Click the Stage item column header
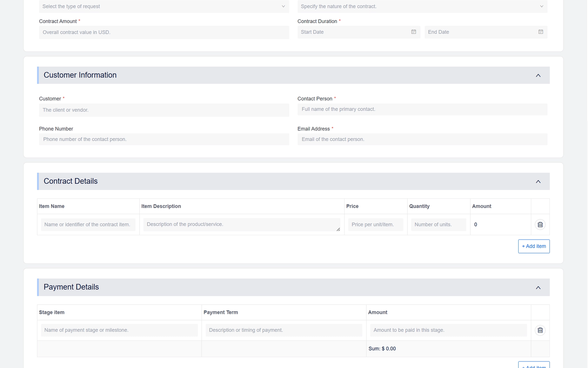588x368 pixels. tap(51, 312)
